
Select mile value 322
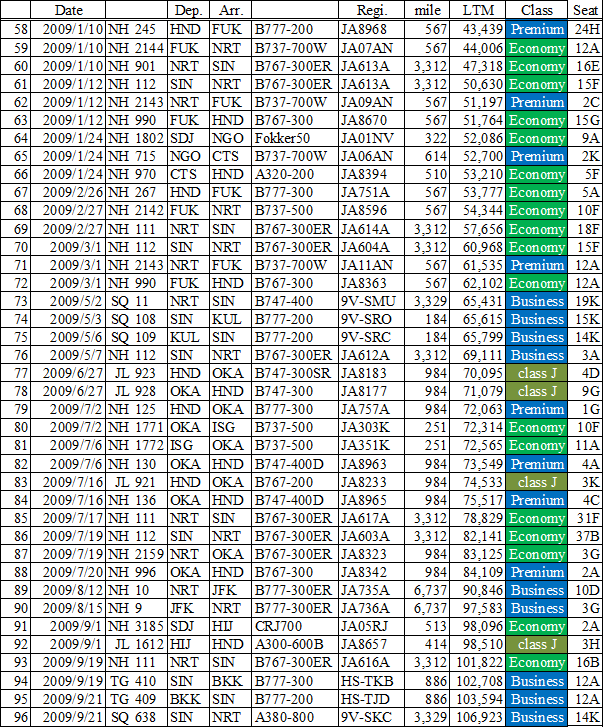click(x=426, y=138)
